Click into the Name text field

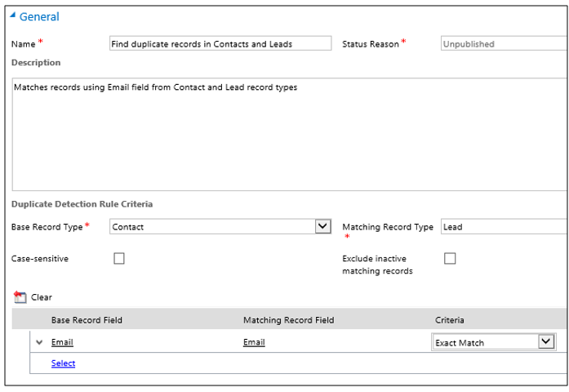coord(220,44)
